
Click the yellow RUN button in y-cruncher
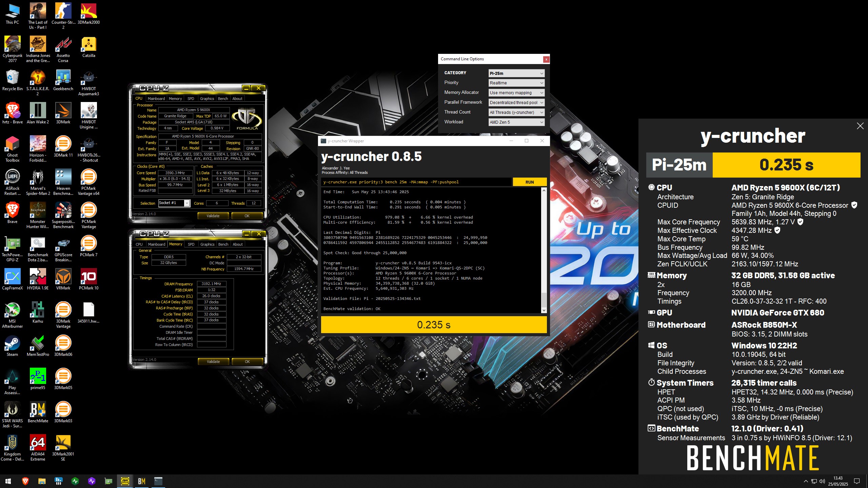coord(530,182)
